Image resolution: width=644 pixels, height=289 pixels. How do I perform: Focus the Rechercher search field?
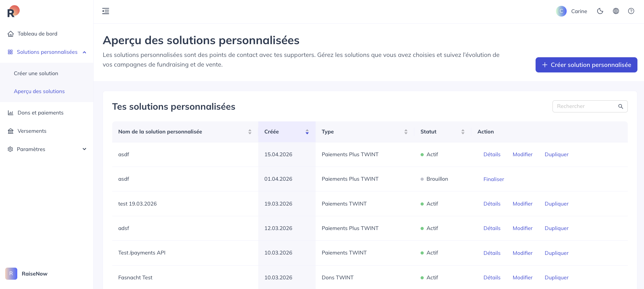(x=586, y=106)
